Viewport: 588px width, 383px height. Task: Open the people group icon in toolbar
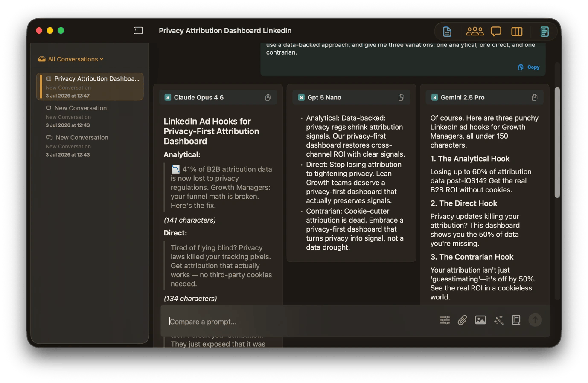[x=474, y=31]
